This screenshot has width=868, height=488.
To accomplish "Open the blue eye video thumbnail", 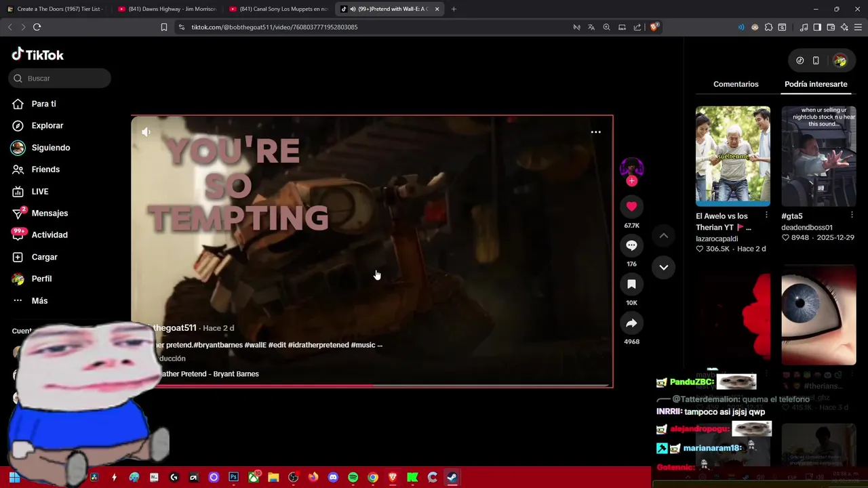I will (x=818, y=314).
